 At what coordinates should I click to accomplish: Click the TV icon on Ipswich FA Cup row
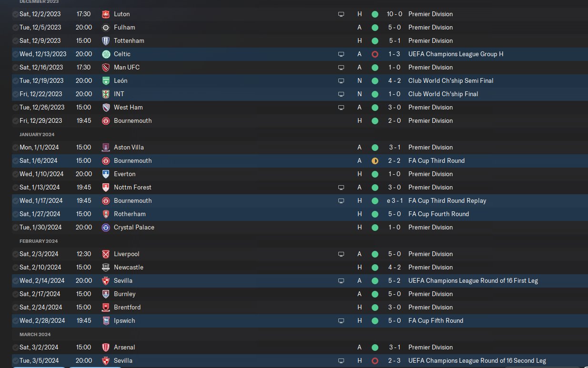(341, 321)
